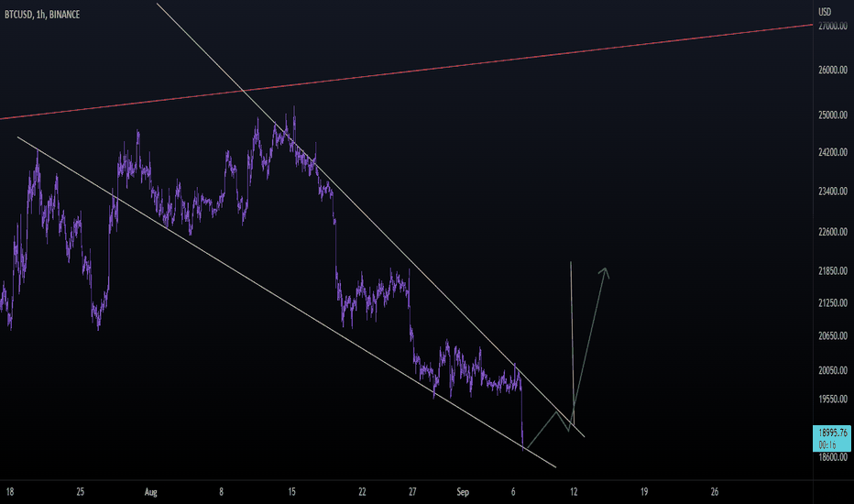This screenshot has height=504, width=854.
Task: Click the 26000.00 price axis label
Action: click(833, 70)
